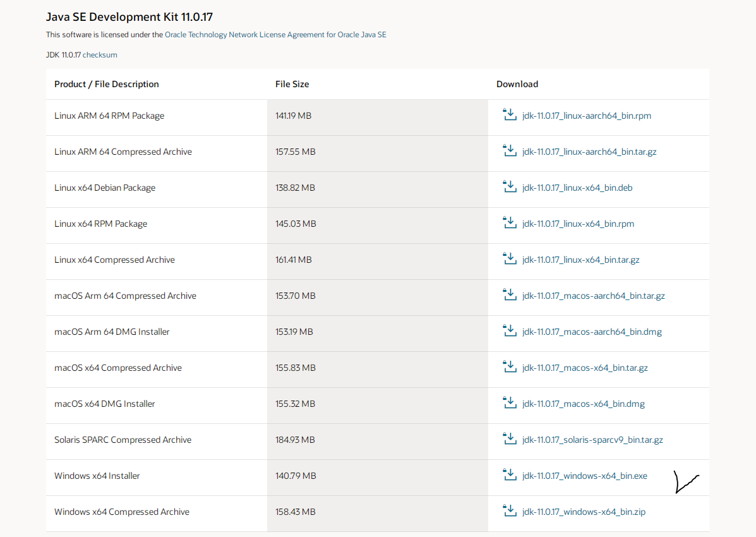Viewport: 756px width, 537px height.
Task: Open the Oracle Technology Network License Agreement link
Action: [x=275, y=35]
